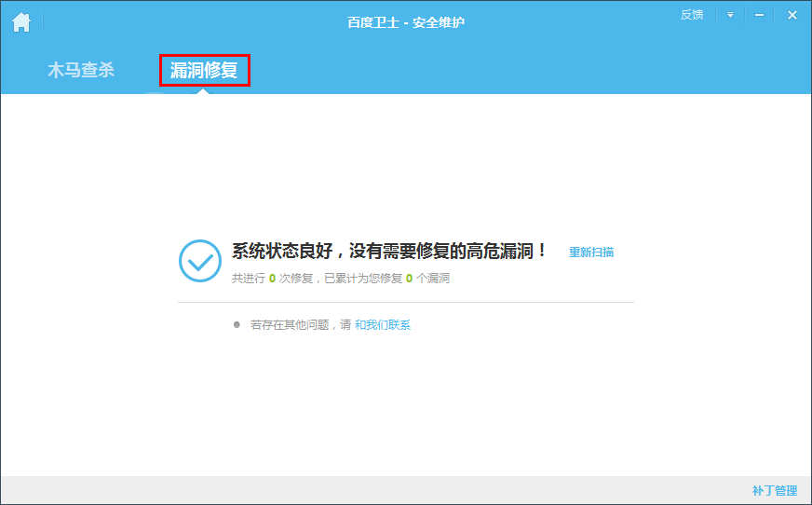Click the blue checkmark status icon
Screen dimensions: 812x505
point(200,261)
